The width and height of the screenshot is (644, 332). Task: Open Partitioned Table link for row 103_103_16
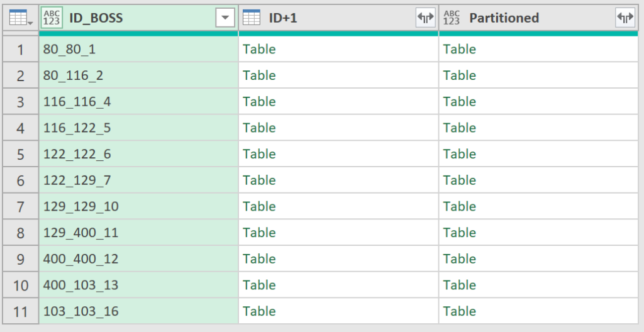pos(460,311)
